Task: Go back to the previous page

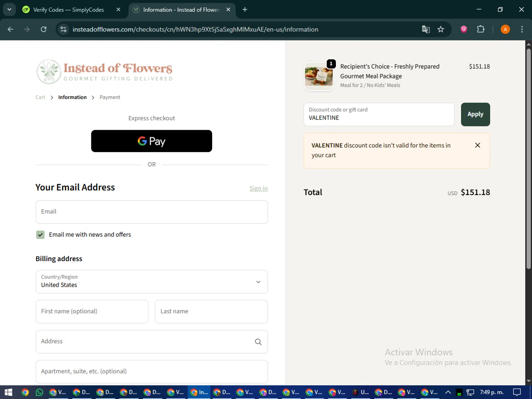Action: (x=10, y=29)
